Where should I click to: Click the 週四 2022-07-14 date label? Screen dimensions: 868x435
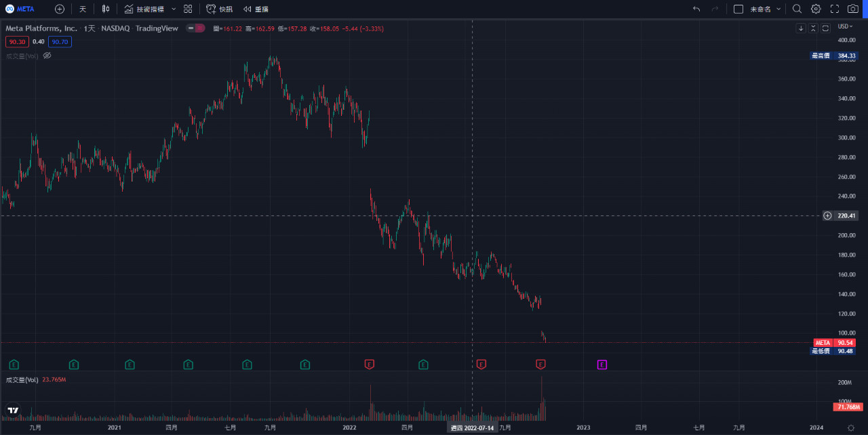(x=472, y=428)
